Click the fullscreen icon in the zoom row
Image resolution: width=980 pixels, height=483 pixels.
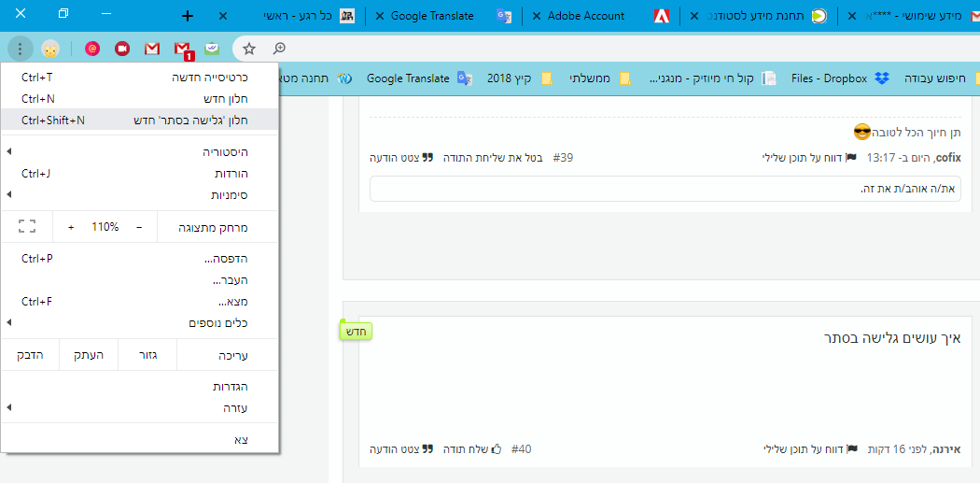27,226
